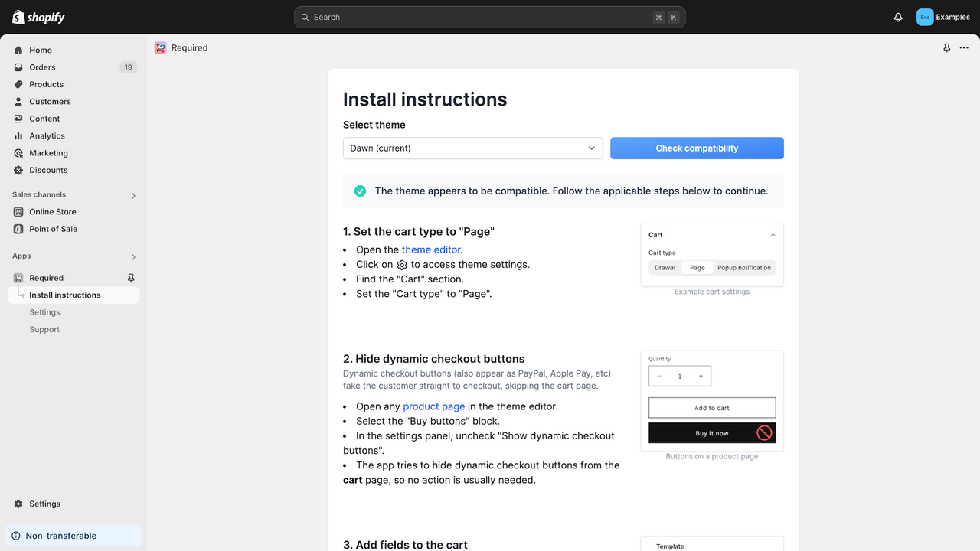Click the sidebar pin icon next to Required
The image size is (980, 551).
click(x=130, y=278)
